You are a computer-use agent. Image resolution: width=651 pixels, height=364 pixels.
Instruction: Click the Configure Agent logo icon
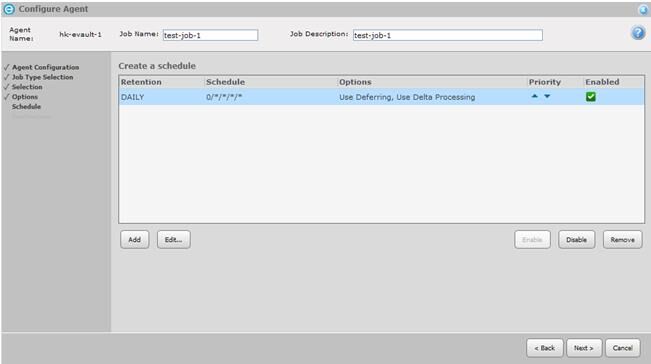click(9, 9)
